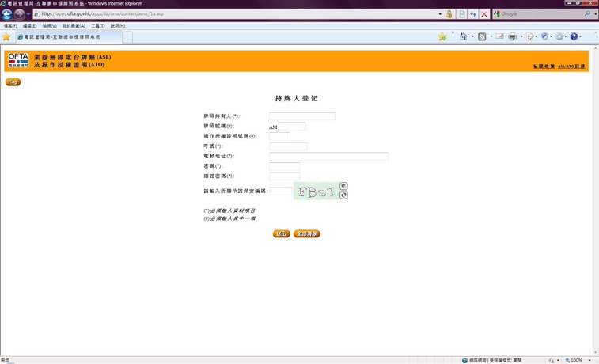This screenshot has width=599, height=364.
Task: Click the 全部清除 (Clear All) button
Action: [x=307, y=233]
